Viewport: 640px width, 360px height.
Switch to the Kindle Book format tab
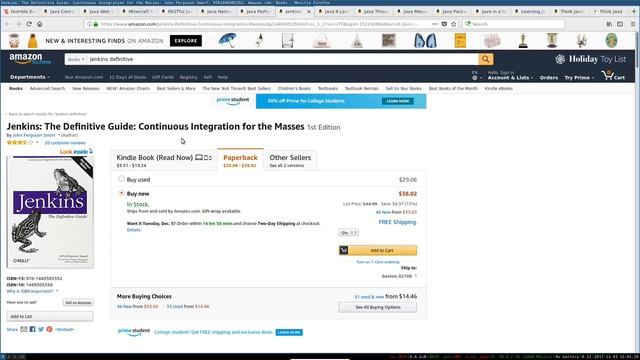pyautogui.click(x=164, y=160)
